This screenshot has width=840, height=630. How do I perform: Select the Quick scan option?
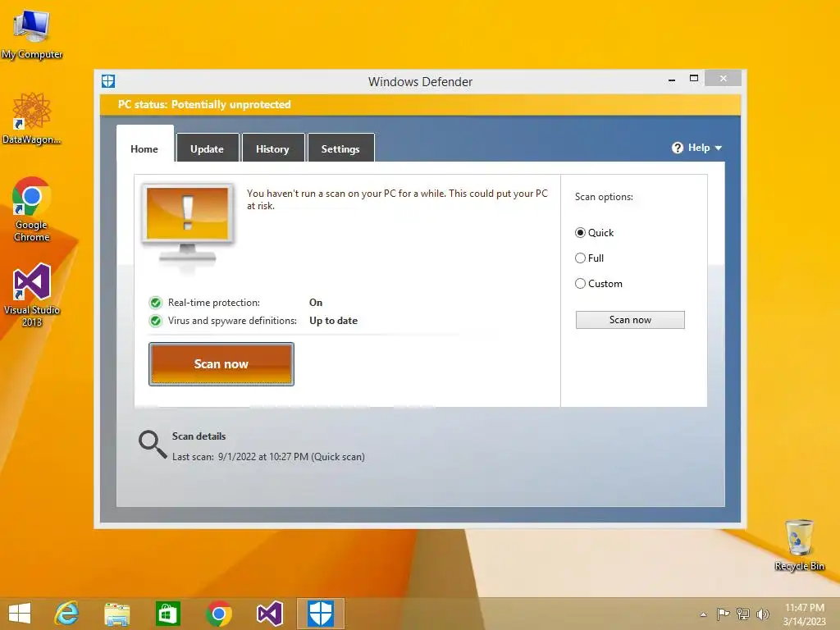tap(595, 232)
